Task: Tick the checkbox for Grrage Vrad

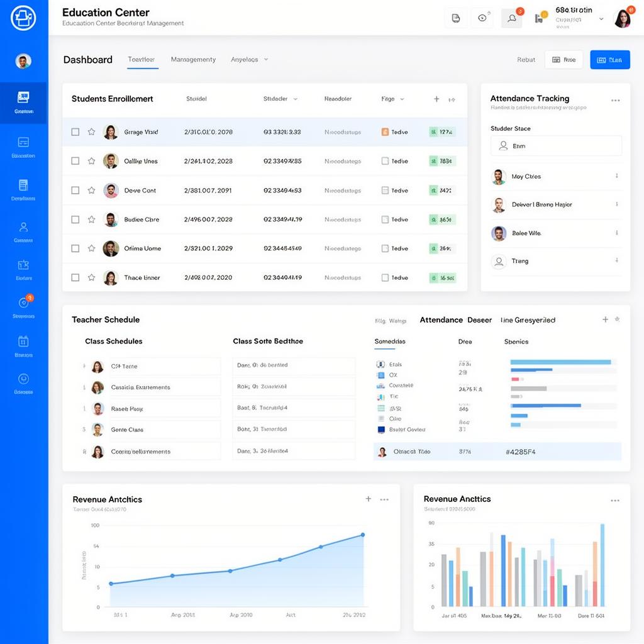Action: pos(75,132)
